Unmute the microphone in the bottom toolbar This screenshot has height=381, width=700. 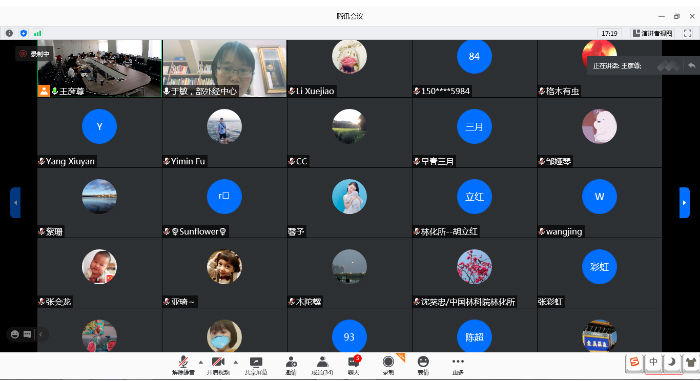(x=183, y=365)
